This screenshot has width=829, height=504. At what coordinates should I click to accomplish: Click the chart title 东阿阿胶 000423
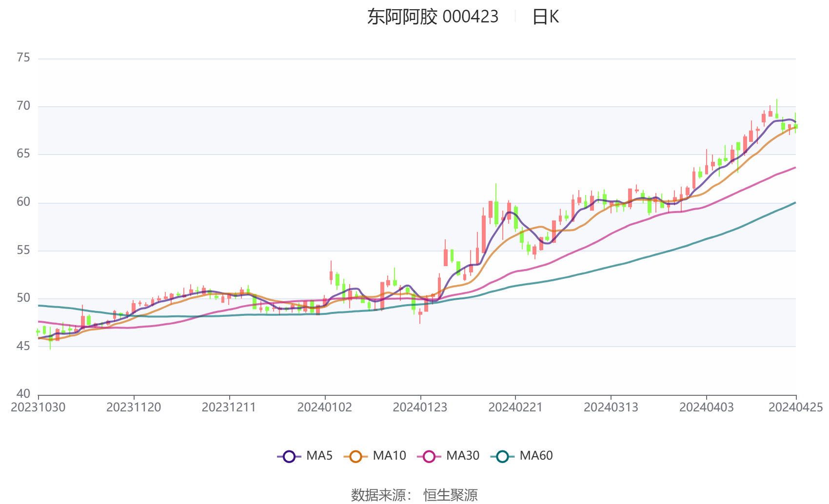433,17
